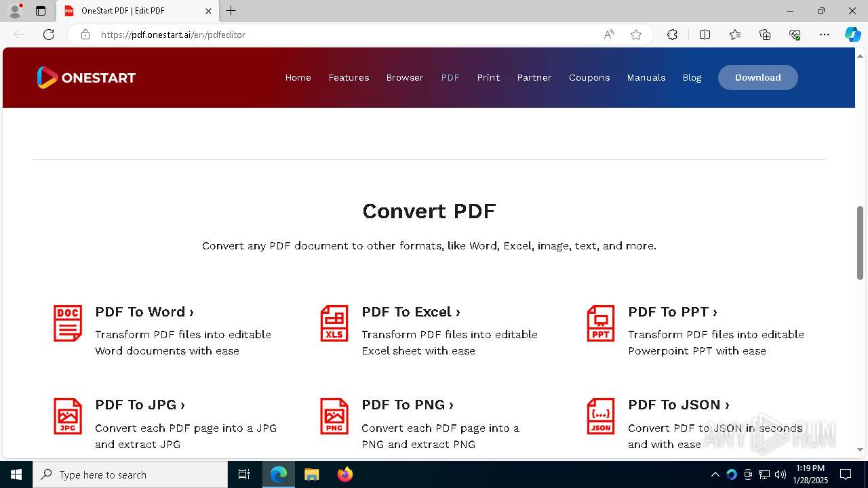Launch Firefox from the taskbar

click(x=345, y=474)
